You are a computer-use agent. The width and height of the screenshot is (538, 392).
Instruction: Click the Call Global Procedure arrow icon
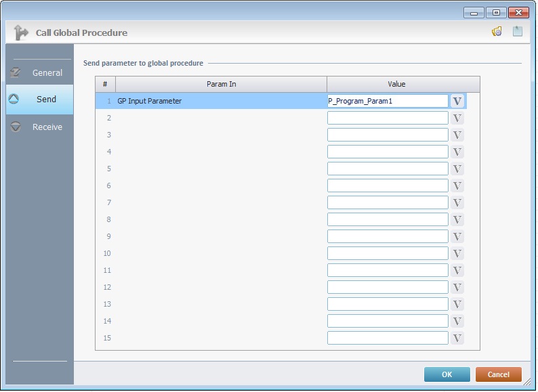click(x=21, y=32)
